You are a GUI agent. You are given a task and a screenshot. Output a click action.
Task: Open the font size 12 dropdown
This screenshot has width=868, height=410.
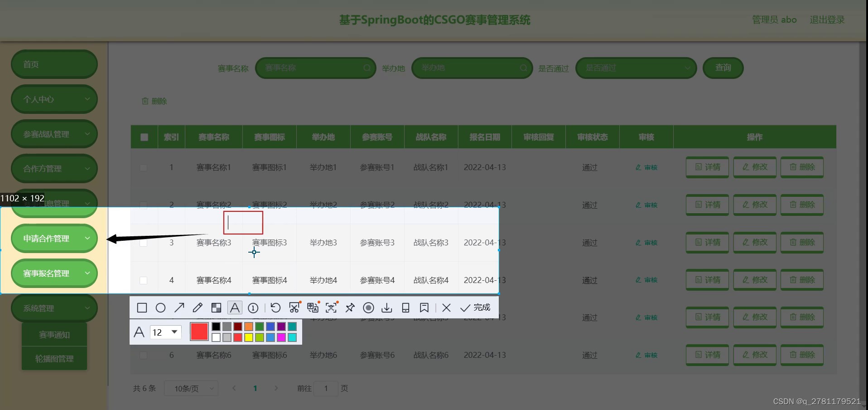tap(166, 332)
